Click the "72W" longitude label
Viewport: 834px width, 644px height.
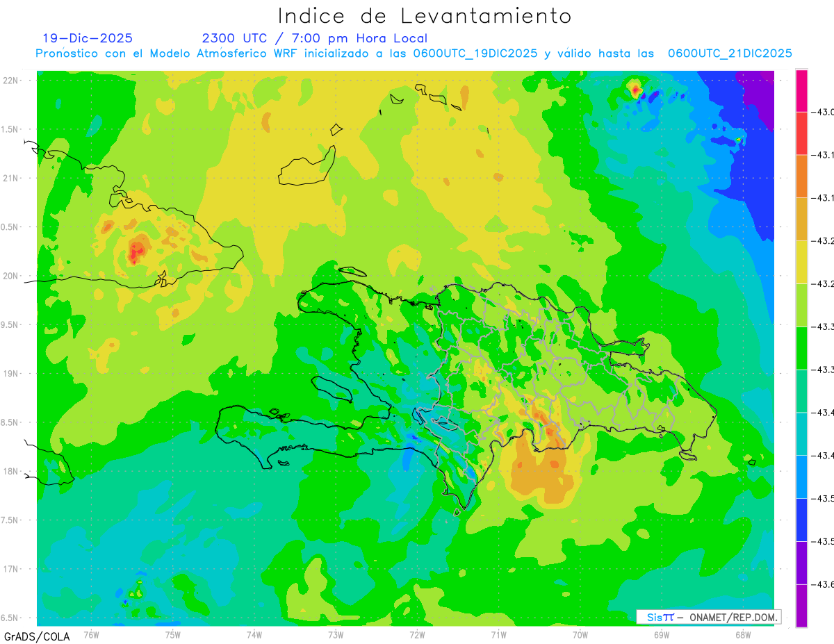point(417,634)
